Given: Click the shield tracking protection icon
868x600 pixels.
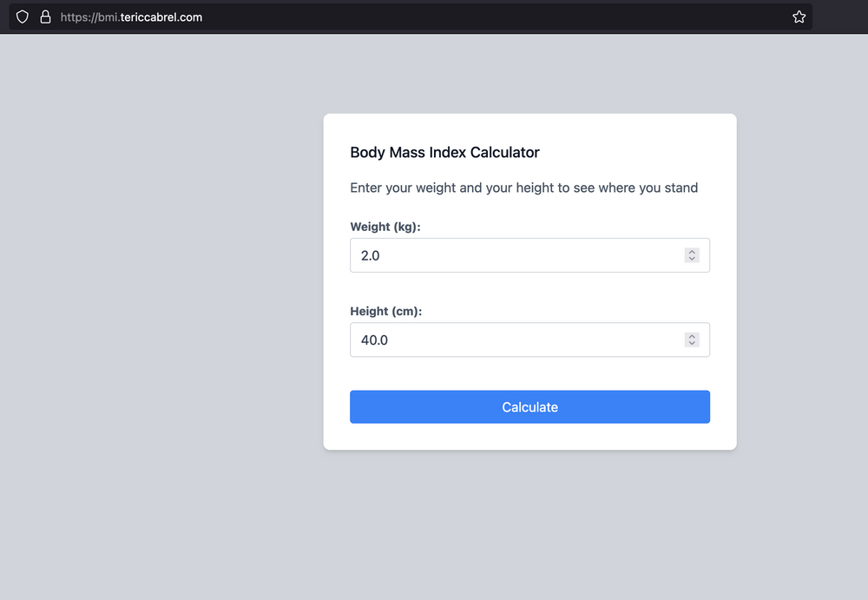Looking at the screenshot, I should tap(23, 16).
